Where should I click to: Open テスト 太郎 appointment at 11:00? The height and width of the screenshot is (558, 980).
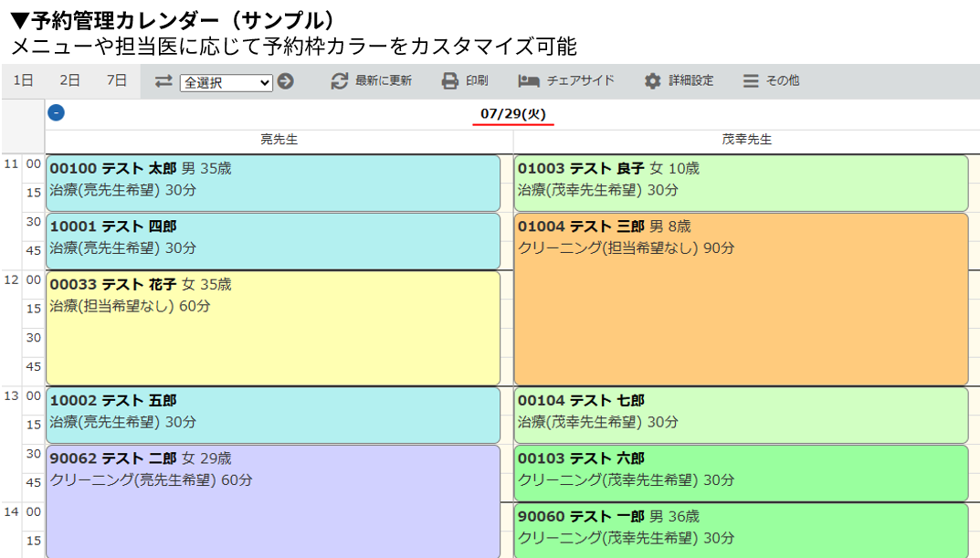click(x=273, y=183)
